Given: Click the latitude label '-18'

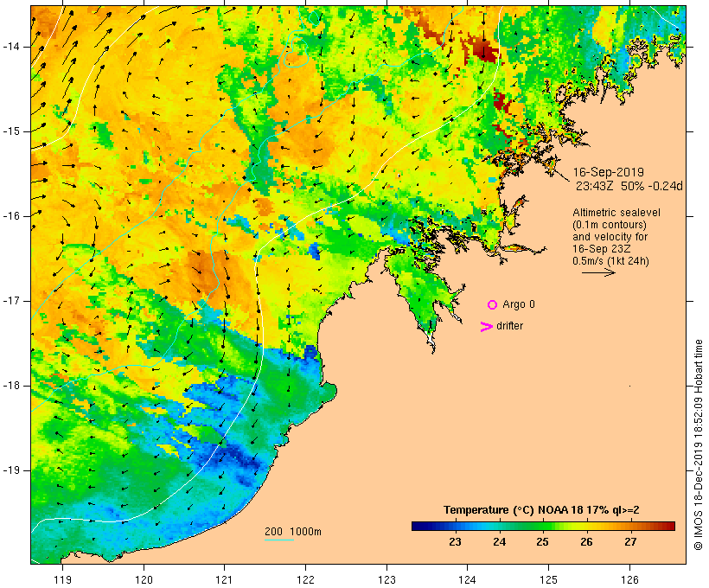Looking at the screenshot, I should 11,386.
